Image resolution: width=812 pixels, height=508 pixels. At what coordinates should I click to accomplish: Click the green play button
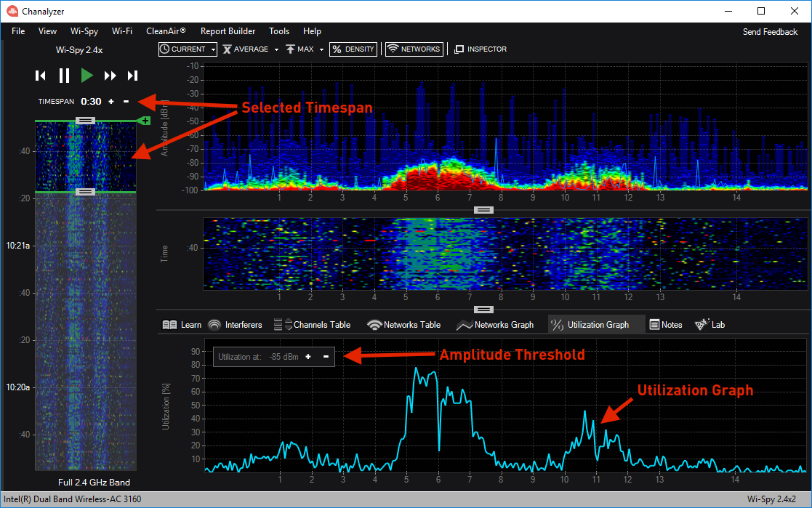tap(87, 76)
